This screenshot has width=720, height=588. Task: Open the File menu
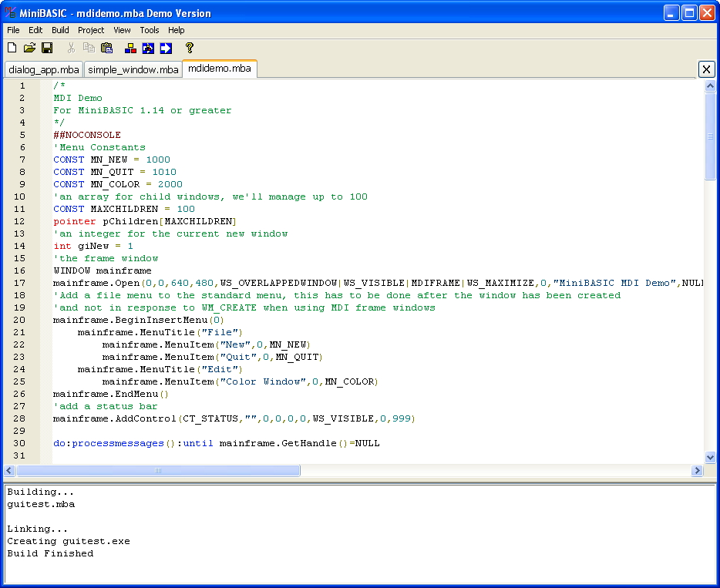[x=13, y=30]
